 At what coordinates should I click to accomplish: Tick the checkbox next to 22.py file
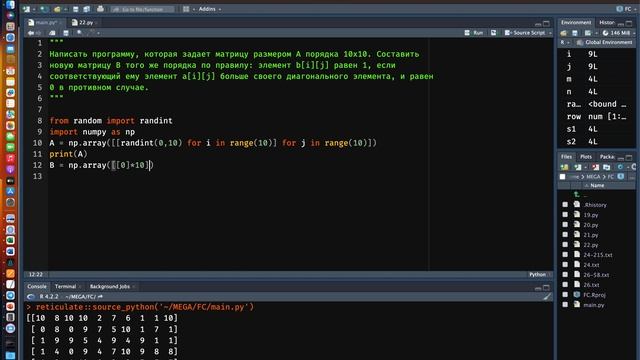point(565,244)
